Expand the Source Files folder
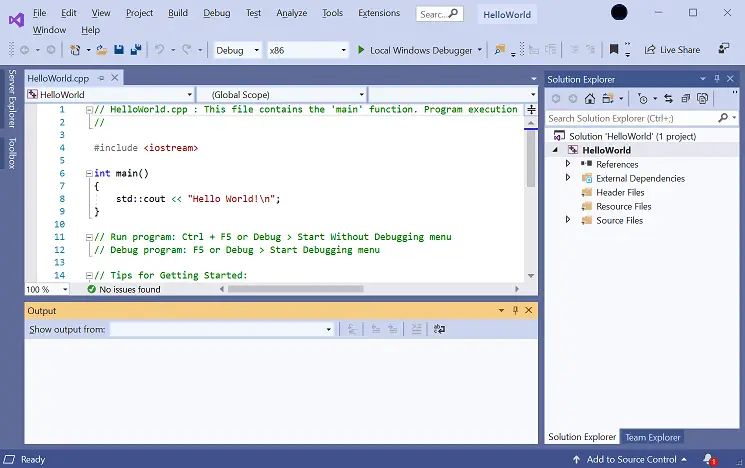745x468 pixels. pyautogui.click(x=568, y=220)
